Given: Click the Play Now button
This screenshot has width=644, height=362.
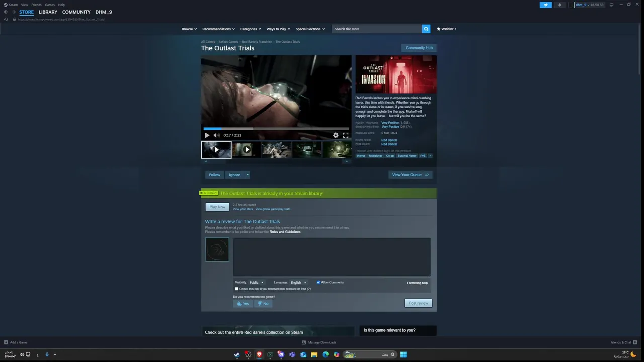Looking at the screenshot, I should coord(217,207).
